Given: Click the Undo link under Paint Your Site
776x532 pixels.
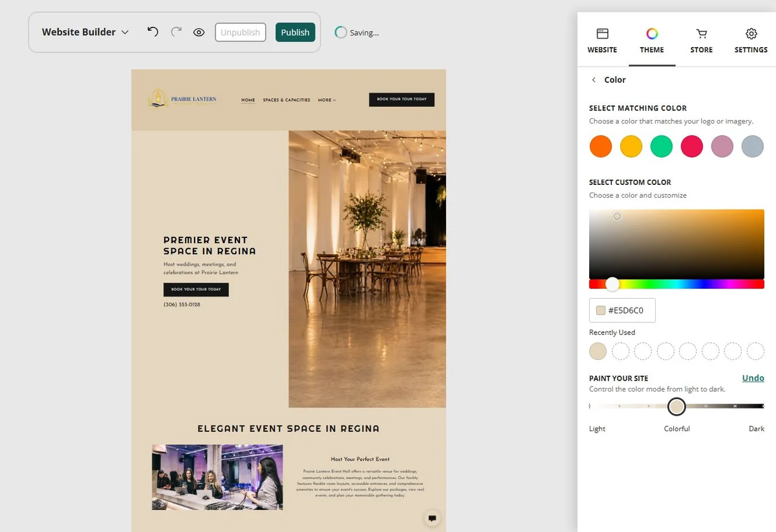Looking at the screenshot, I should coord(753,378).
